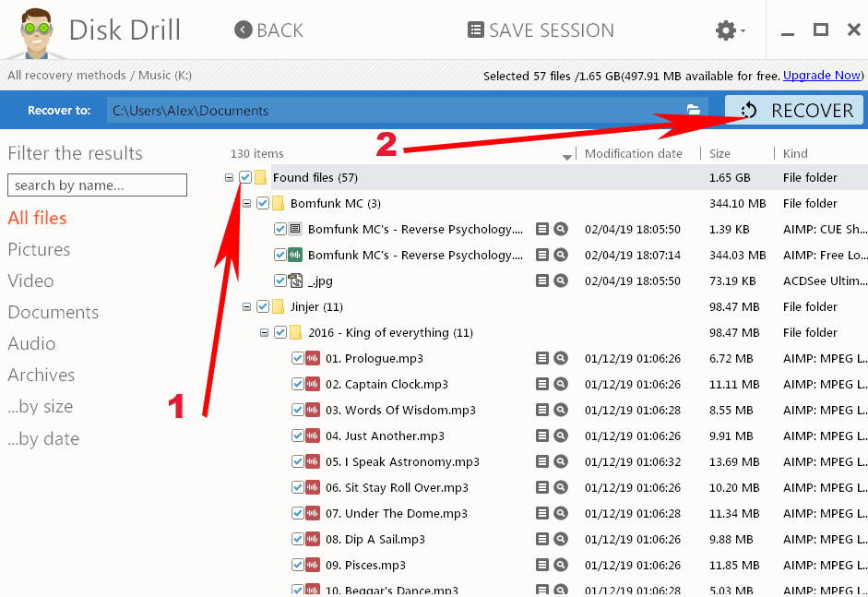Preview 01. Prologue.mp3 with magnifier icon
Image resolution: width=868 pixels, height=597 pixels.
(561, 358)
